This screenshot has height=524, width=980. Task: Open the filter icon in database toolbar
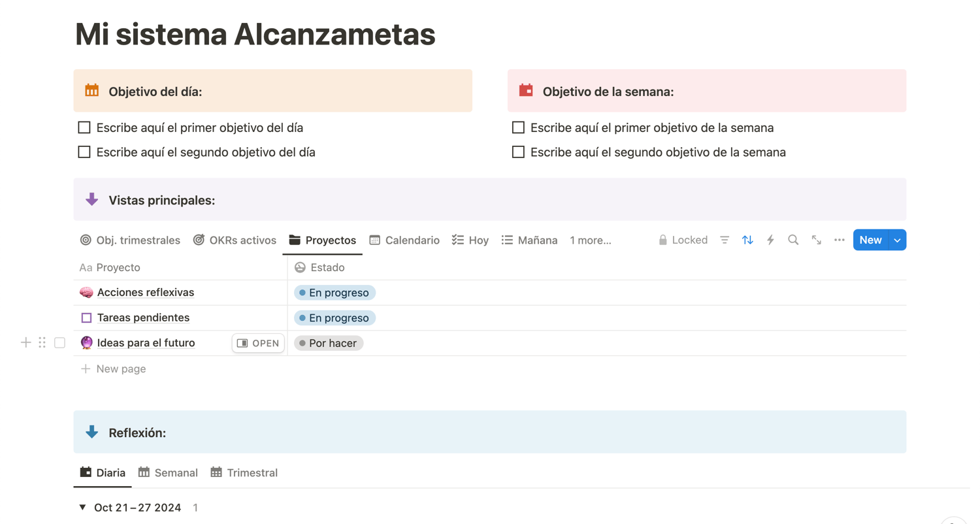725,240
